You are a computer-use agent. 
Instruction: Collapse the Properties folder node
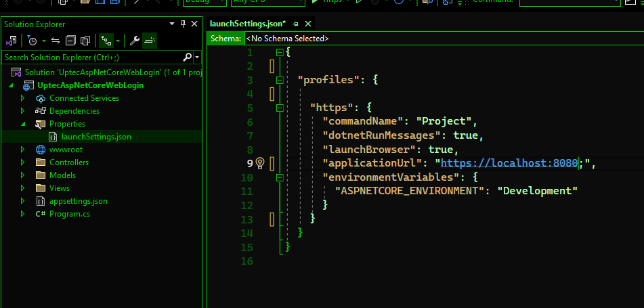coord(22,124)
